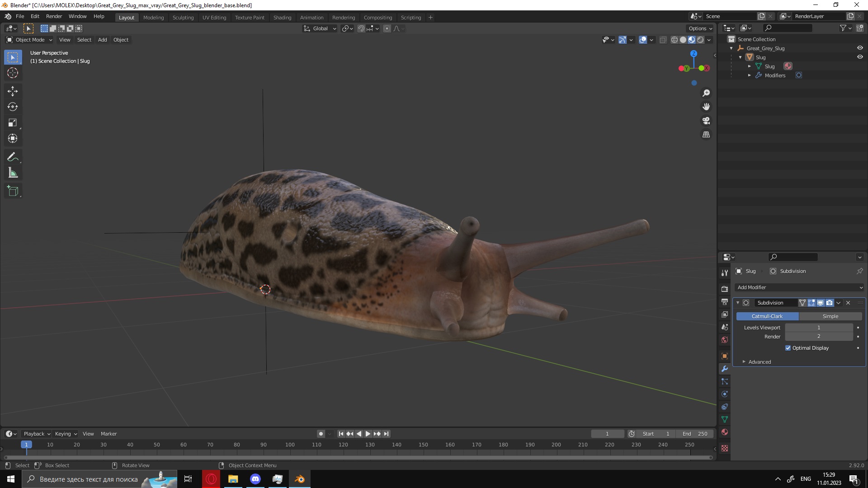Open the Tool properties tab

point(725,272)
